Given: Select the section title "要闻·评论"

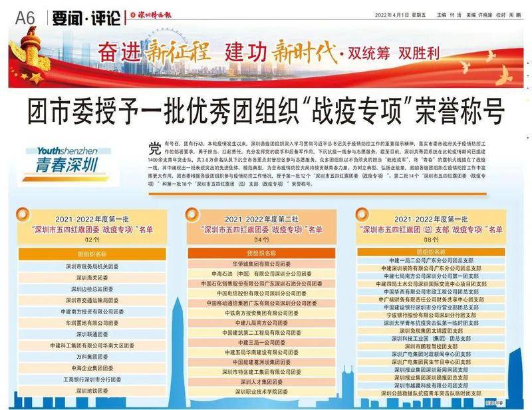Looking at the screenshot, I should [86, 18].
